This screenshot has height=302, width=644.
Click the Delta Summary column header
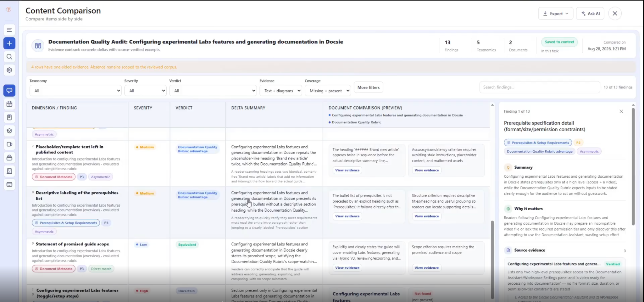click(x=248, y=108)
